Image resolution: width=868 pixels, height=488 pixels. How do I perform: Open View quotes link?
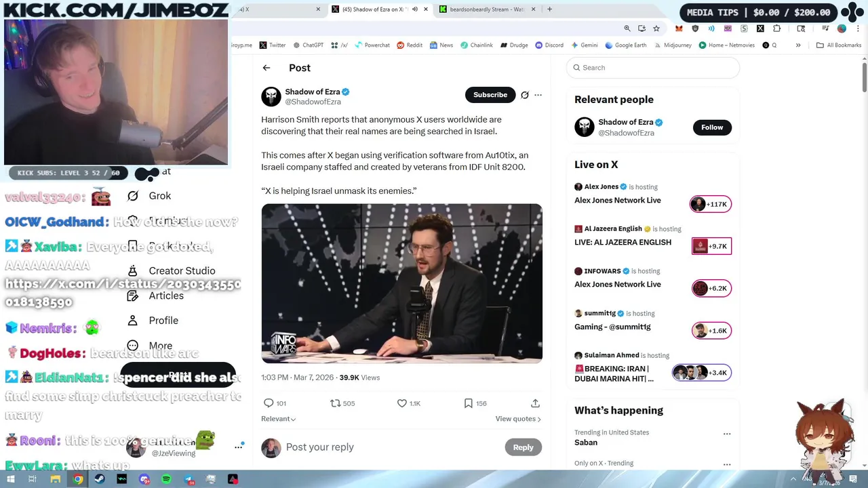(x=518, y=419)
